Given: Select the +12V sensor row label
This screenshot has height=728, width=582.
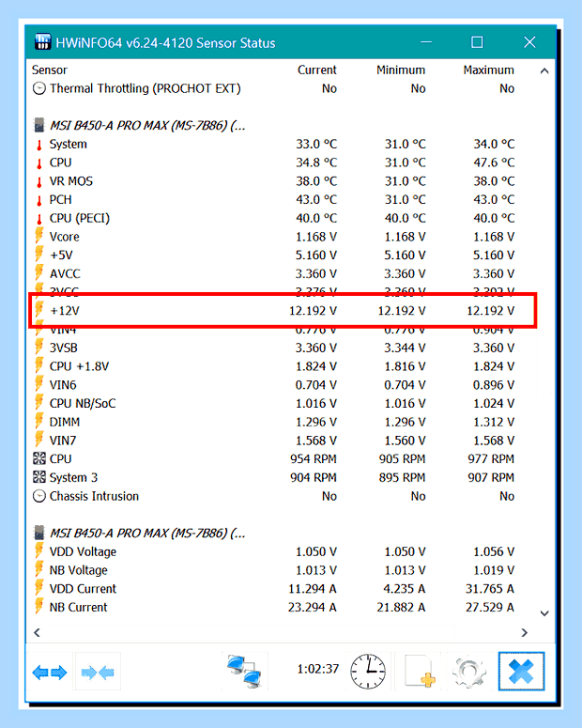Looking at the screenshot, I should point(65,311).
